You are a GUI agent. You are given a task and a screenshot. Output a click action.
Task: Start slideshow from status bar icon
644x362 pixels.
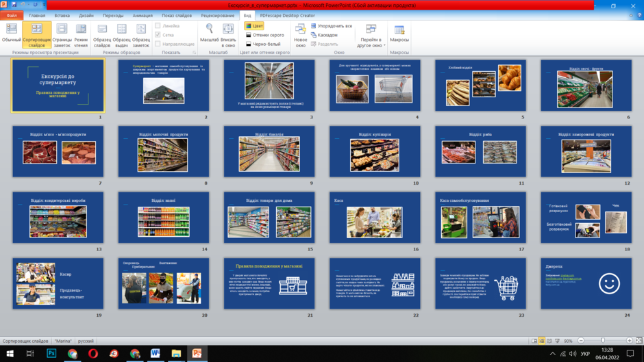pyautogui.click(x=558, y=341)
